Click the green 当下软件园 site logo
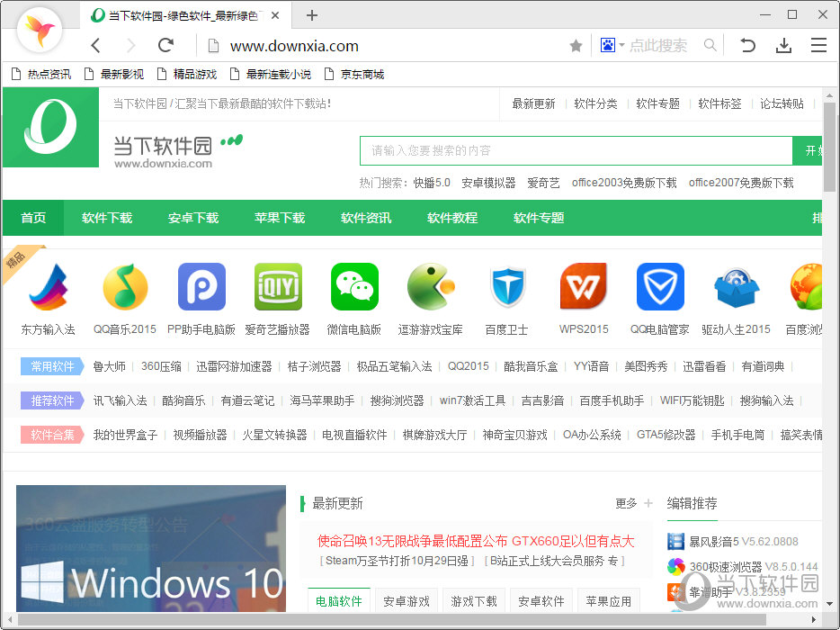 tap(51, 128)
